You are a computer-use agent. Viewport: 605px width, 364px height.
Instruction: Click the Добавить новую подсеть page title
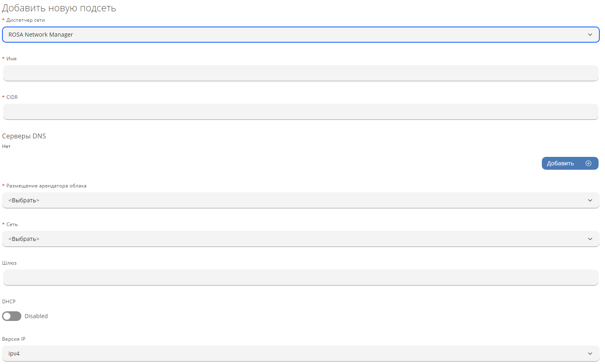[x=59, y=8]
